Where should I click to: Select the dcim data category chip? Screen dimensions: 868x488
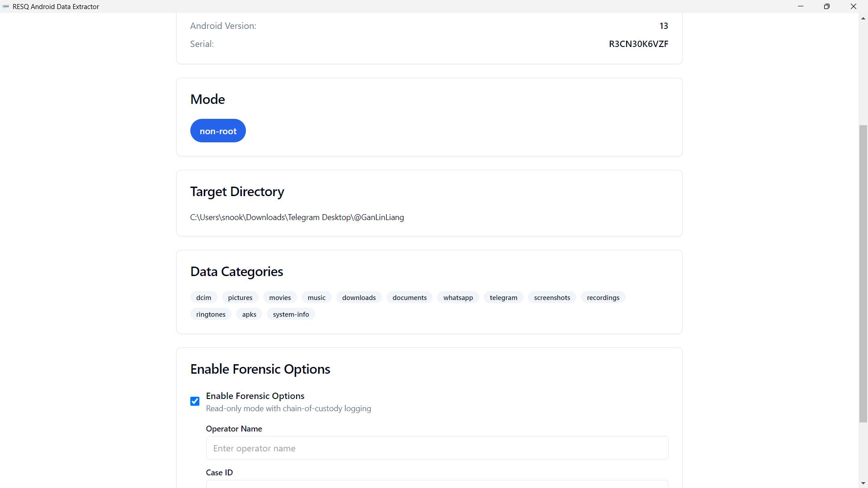tap(203, 298)
